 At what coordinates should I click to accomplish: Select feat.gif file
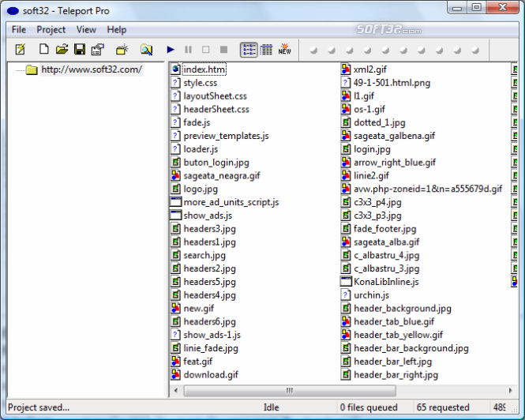tap(198, 362)
